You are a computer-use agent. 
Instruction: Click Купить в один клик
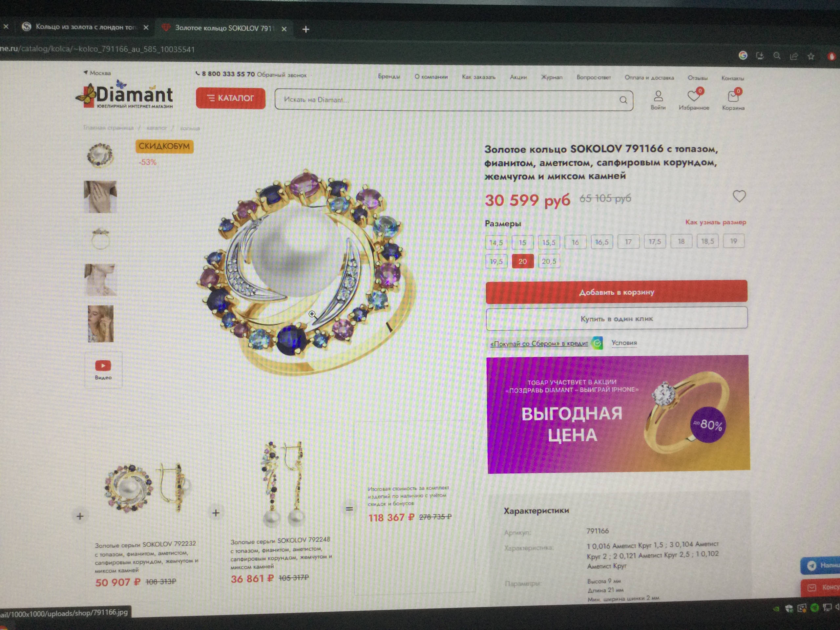tap(617, 318)
